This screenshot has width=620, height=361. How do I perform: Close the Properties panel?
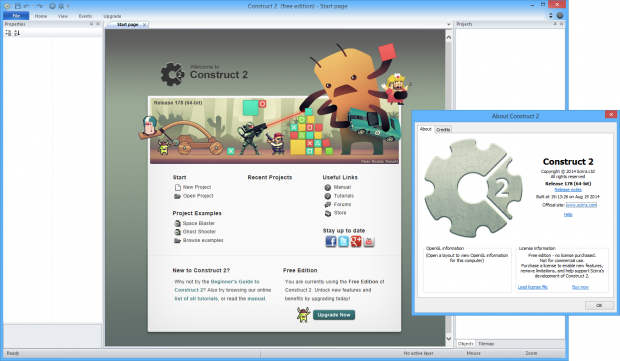tap(98, 24)
